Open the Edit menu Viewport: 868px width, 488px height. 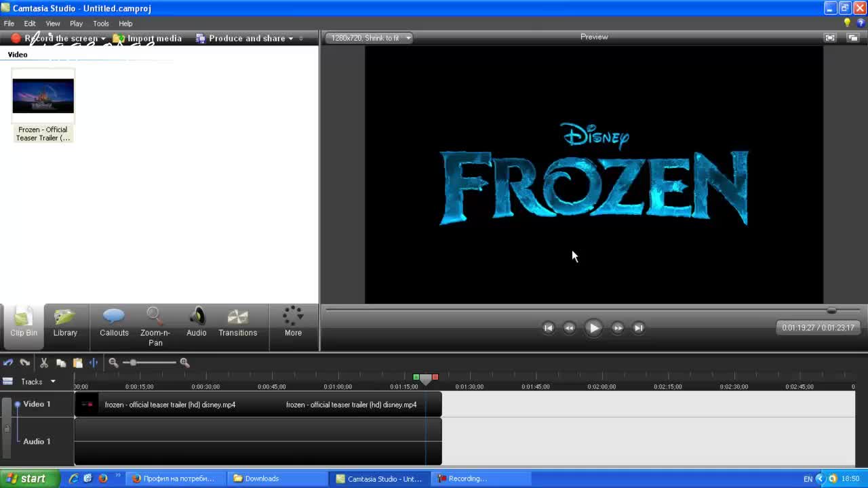click(x=30, y=24)
